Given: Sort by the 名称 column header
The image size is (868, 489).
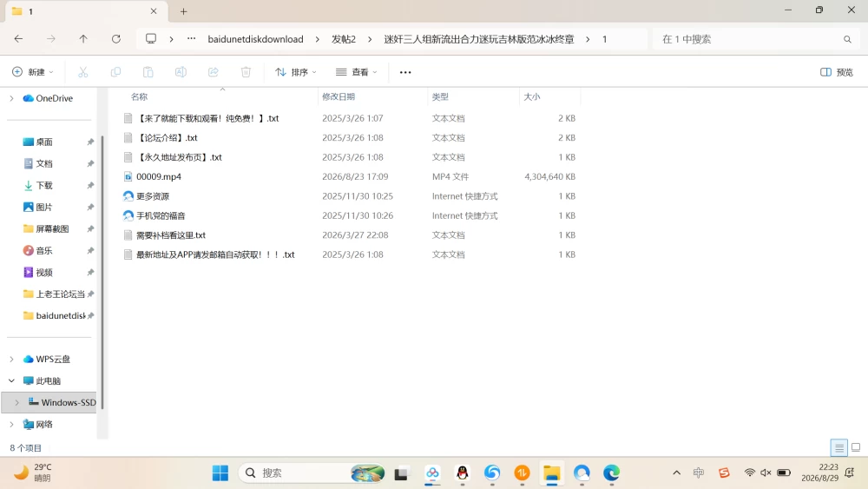Looking at the screenshot, I should point(140,96).
